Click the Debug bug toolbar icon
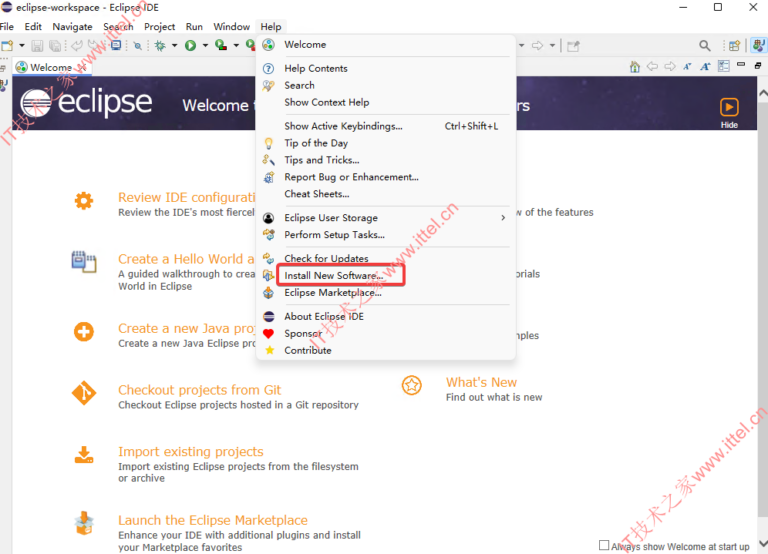This screenshot has width=768, height=554. pos(160,45)
